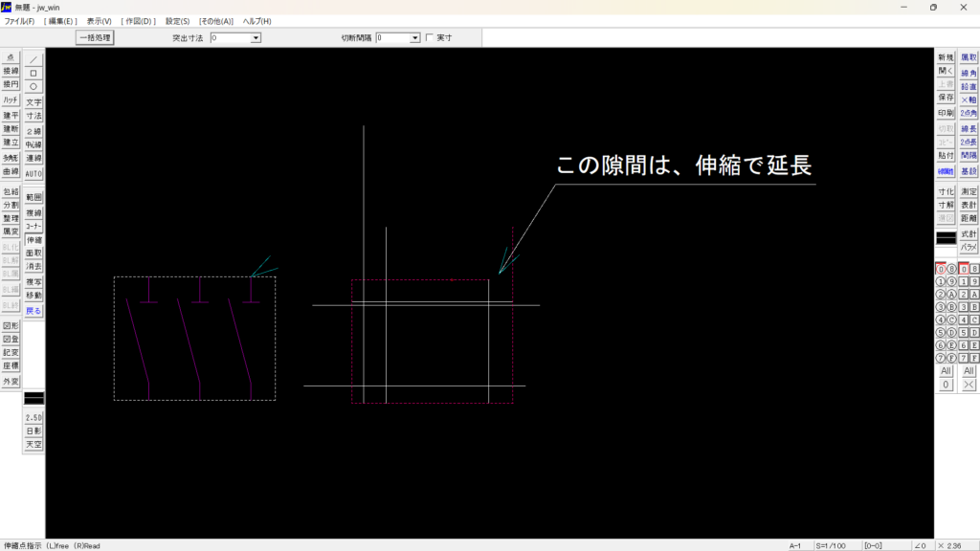Screen dimensions: 980x551
Task: Open the ファイル(F) menu
Action: click(19, 21)
